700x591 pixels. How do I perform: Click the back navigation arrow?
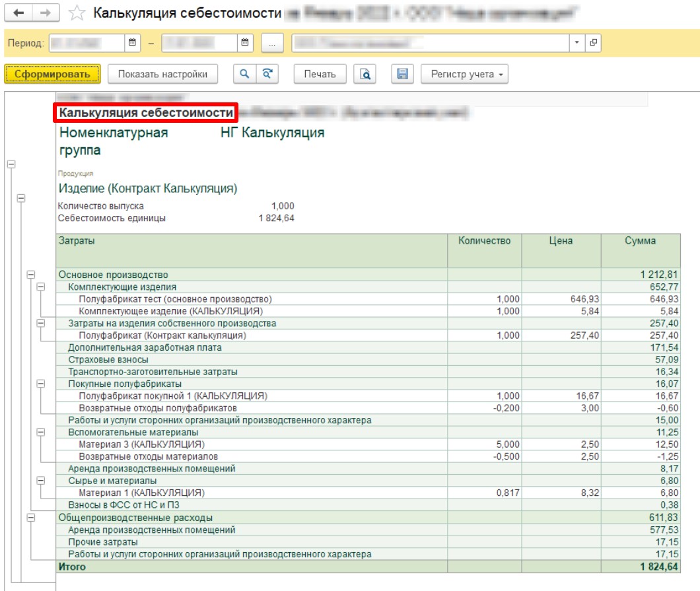click(18, 13)
